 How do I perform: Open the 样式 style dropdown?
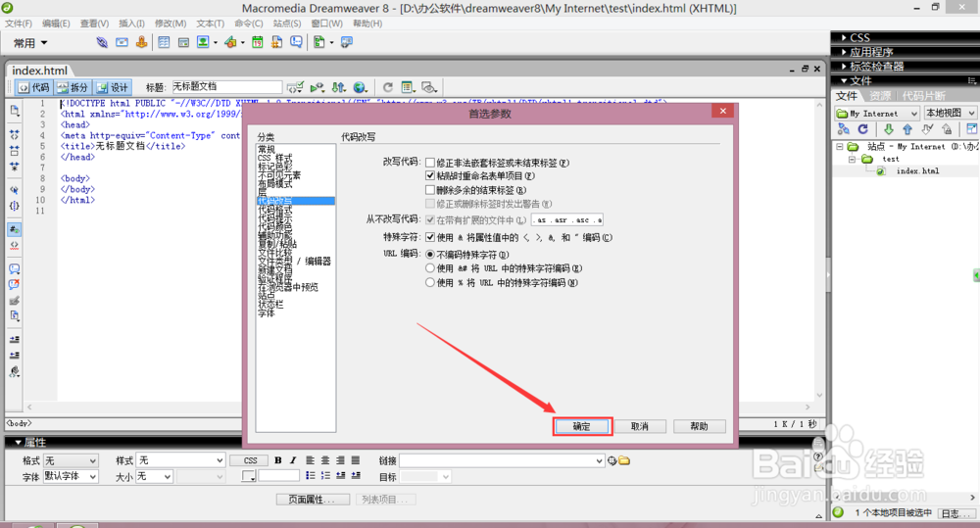click(x=181, y=460)
